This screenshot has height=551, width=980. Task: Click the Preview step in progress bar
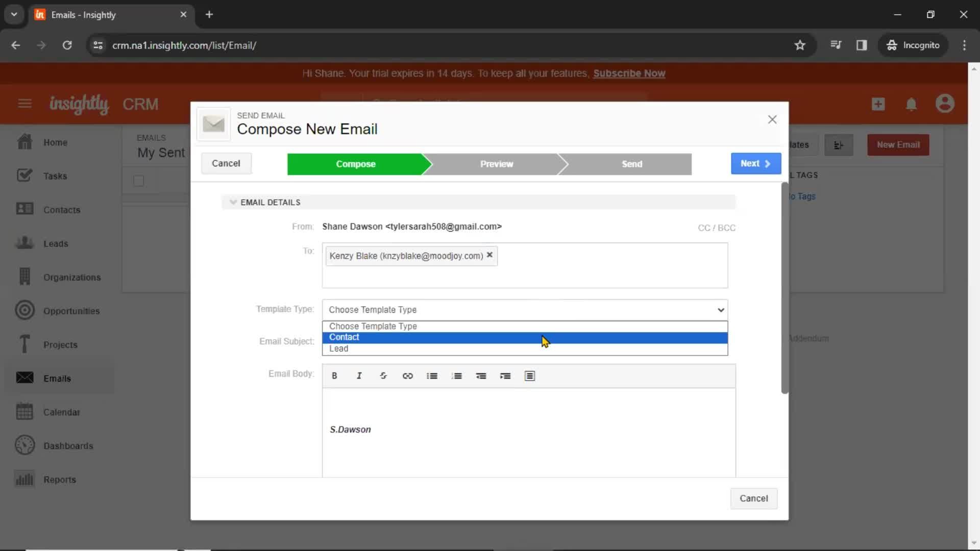pos(496,163)
